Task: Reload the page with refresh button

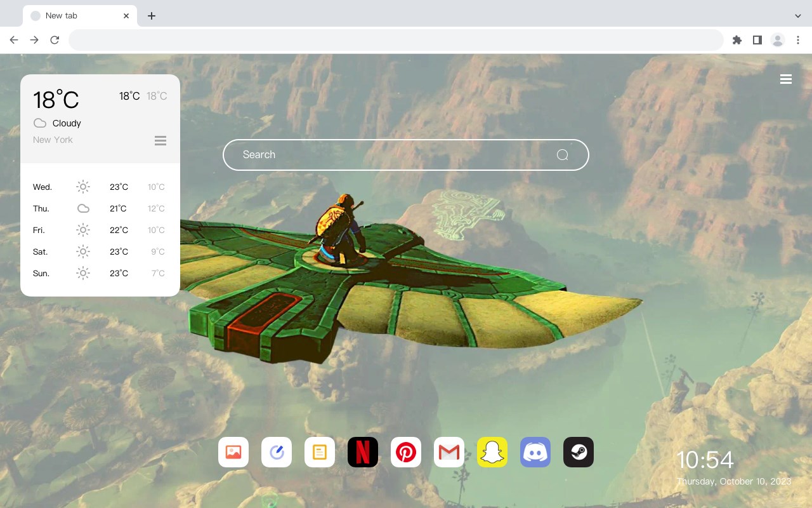Action: pos(55,40)
